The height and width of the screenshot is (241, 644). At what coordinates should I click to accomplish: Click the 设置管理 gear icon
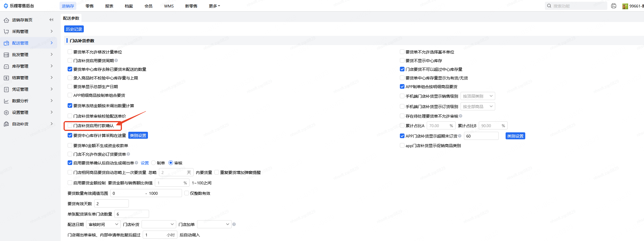tap(6, 112)
